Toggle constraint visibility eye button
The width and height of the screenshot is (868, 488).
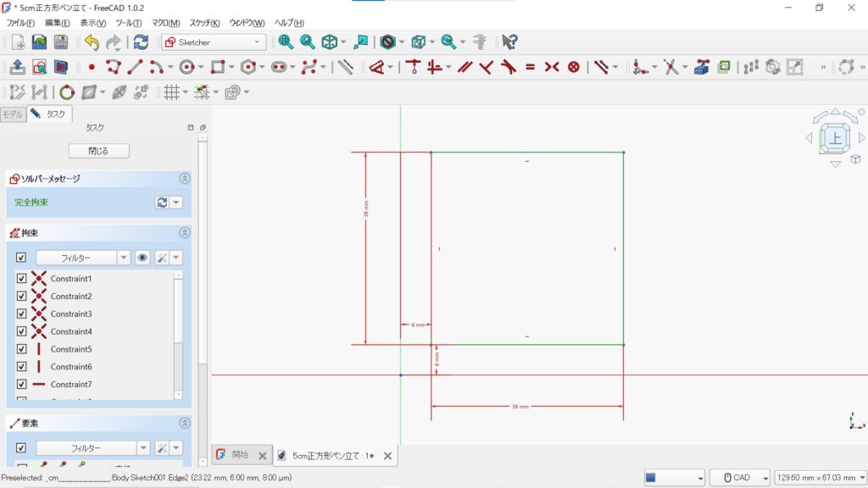tap(142, 258)
